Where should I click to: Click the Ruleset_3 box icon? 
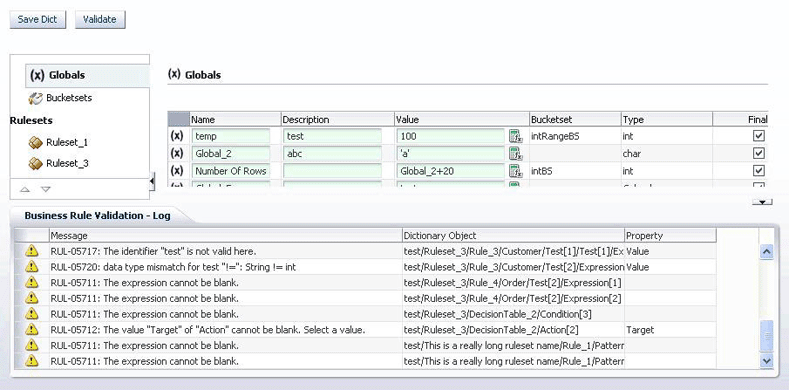coord(35,164)
